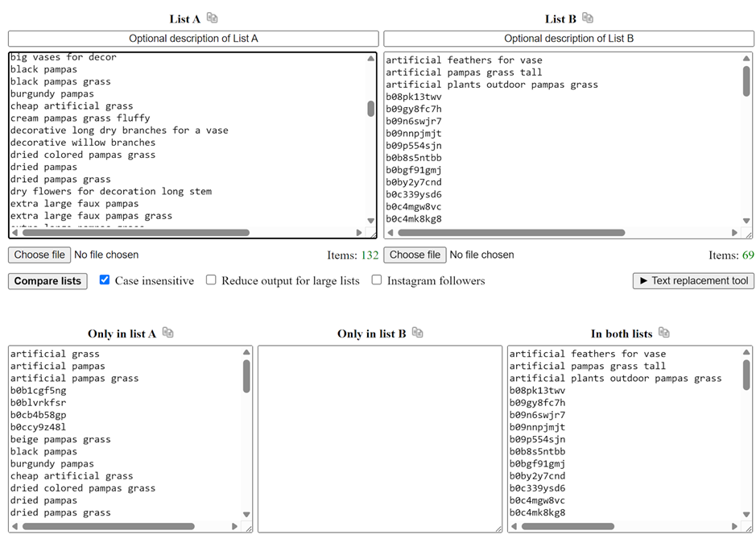Click Only in list A scroll down arrow

point(246,514)
